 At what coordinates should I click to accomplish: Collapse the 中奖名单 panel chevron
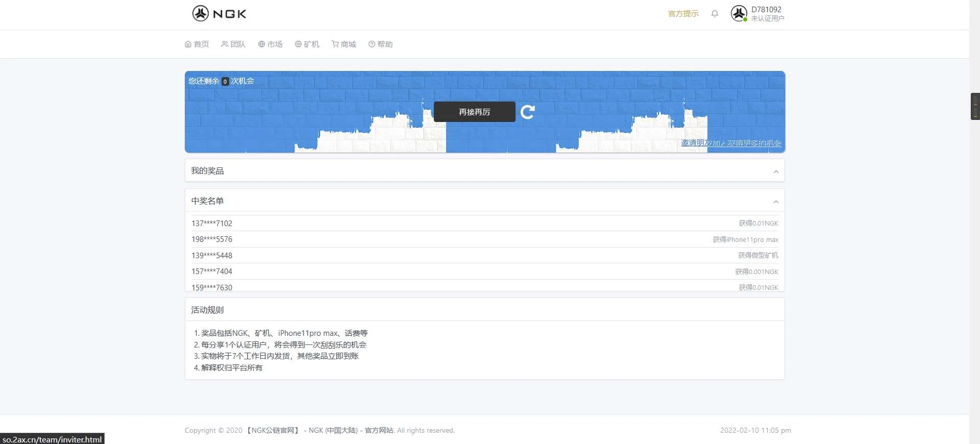(x=776, y=202)
